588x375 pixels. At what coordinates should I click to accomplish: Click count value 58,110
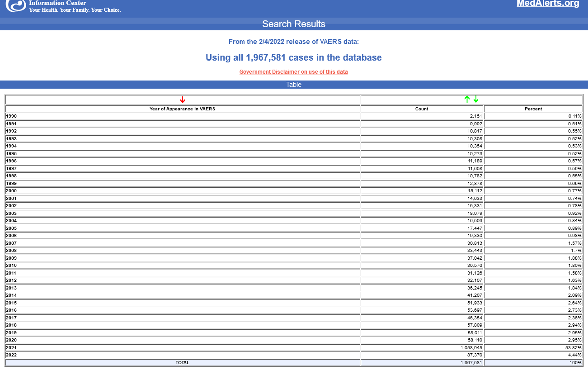coord(475,340)
